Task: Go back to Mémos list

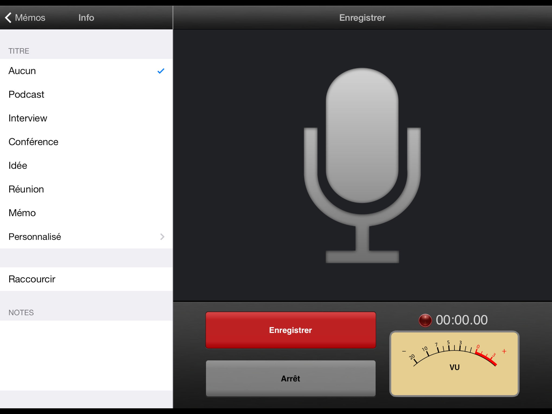Action: [25, 18]
